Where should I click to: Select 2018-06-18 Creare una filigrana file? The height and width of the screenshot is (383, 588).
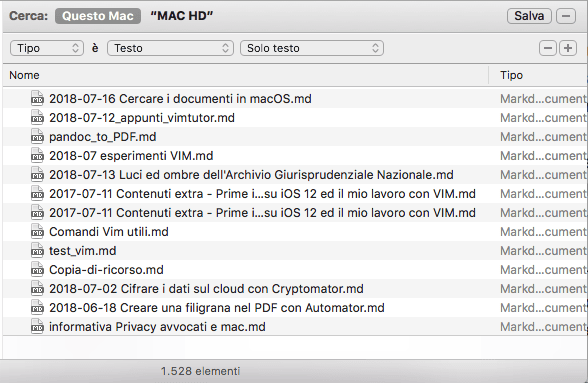click(294, 308)
